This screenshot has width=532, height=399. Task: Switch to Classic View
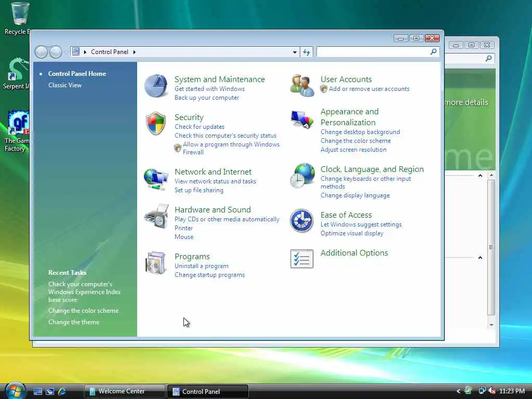65,85
